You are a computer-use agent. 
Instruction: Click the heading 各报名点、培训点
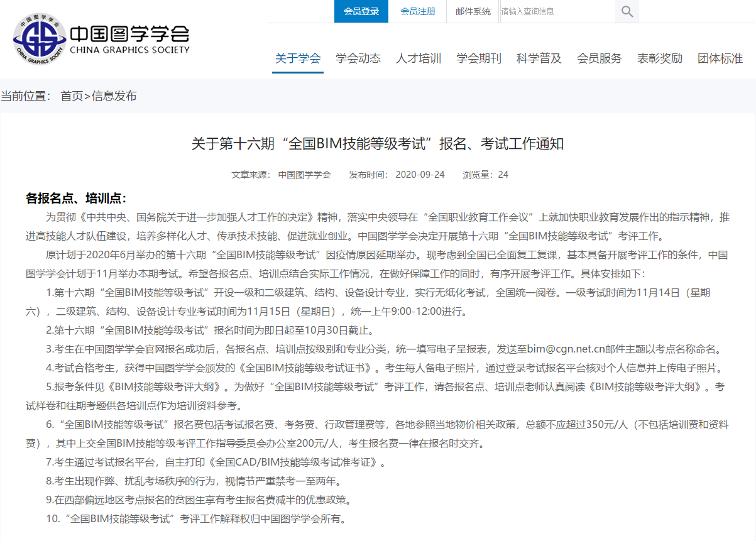coord(76,199)
